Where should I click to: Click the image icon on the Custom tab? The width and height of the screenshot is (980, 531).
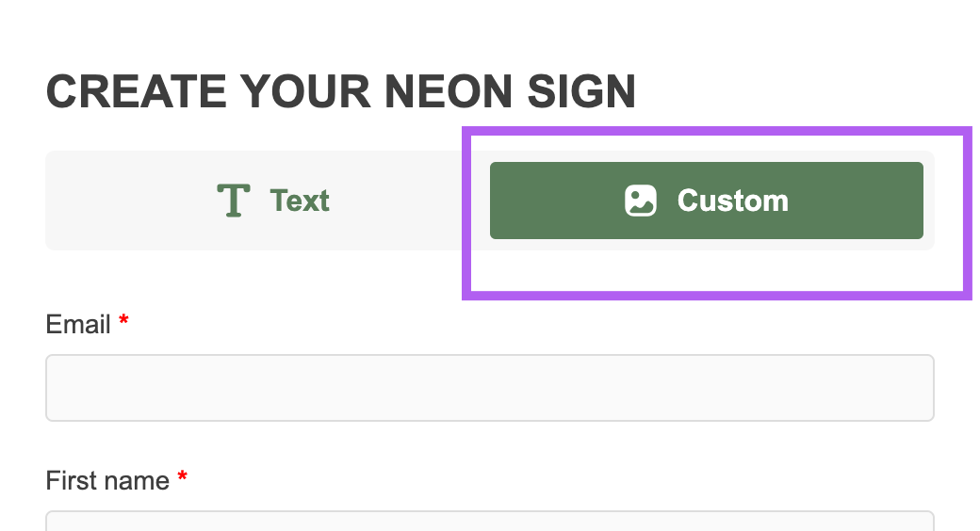(x=641, y=201)
